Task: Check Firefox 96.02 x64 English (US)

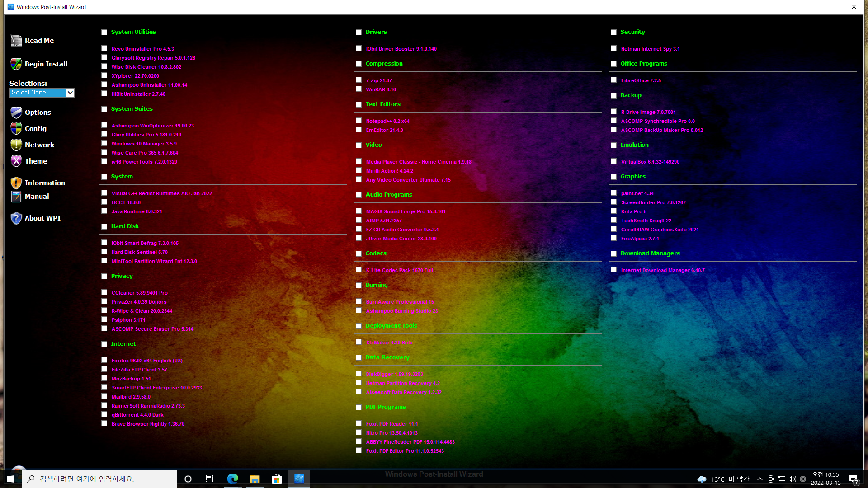Action: (x=104, y=360)
